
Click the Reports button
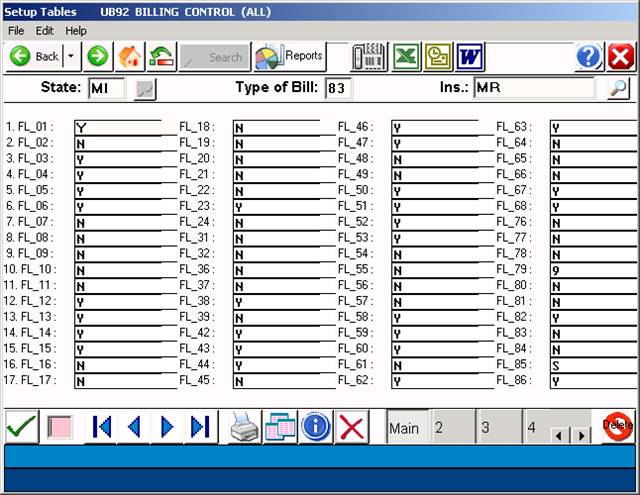[x=290, y=57]
